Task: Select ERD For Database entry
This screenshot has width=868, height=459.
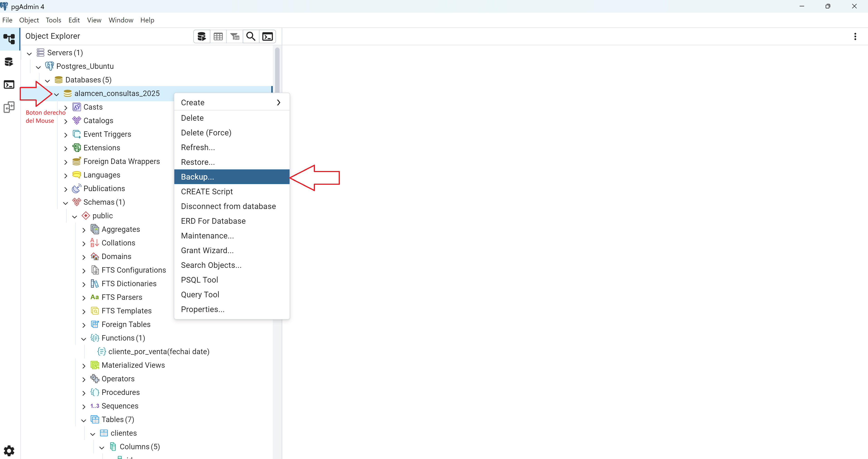Action: pyautogui.click(x=231, y=221)
